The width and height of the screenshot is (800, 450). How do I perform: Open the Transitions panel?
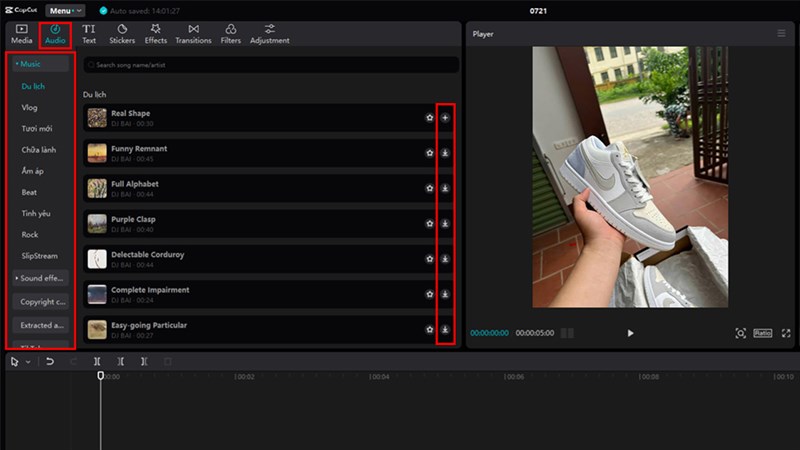[193, 34]
